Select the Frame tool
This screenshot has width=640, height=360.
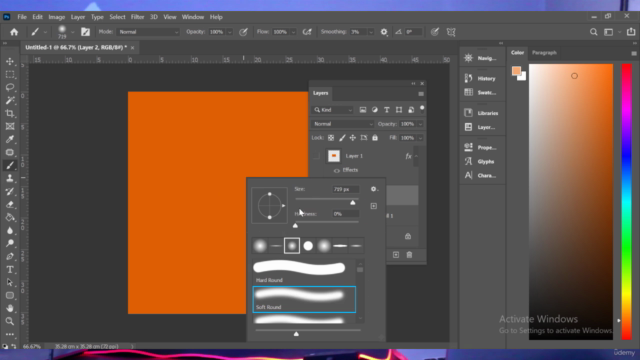tap(10, 127)
